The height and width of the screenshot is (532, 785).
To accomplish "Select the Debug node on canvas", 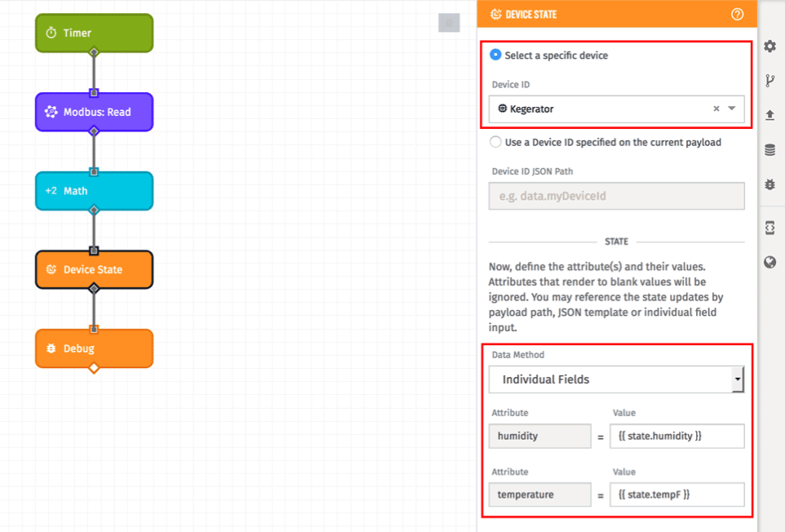I will coord(94,348).
